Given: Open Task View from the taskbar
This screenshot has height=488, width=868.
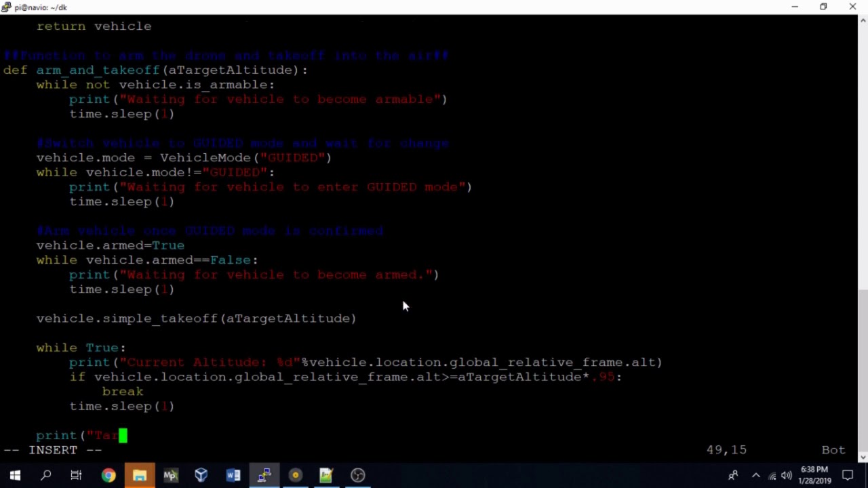Looking at the screenshot, I should click(76, 475).
